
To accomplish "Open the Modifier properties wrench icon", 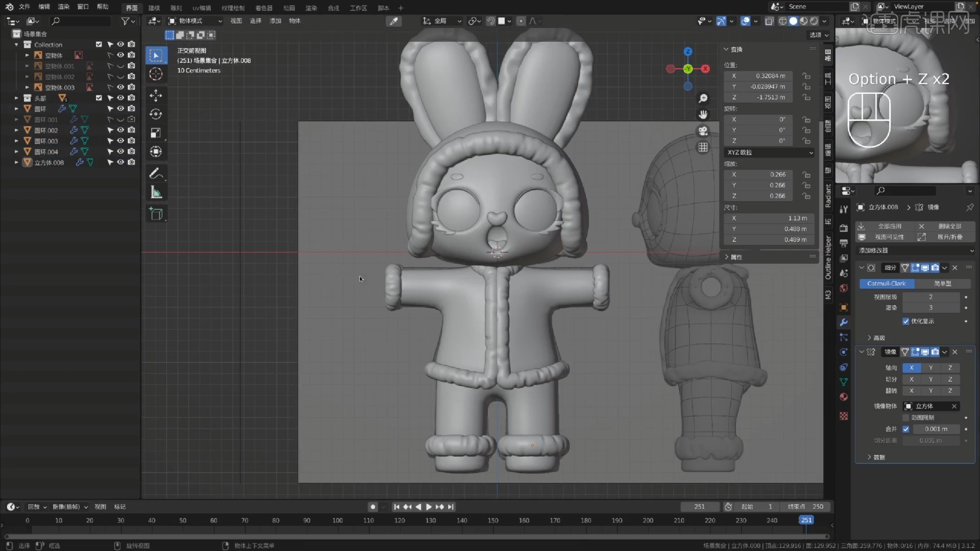I will coord(844,322).
